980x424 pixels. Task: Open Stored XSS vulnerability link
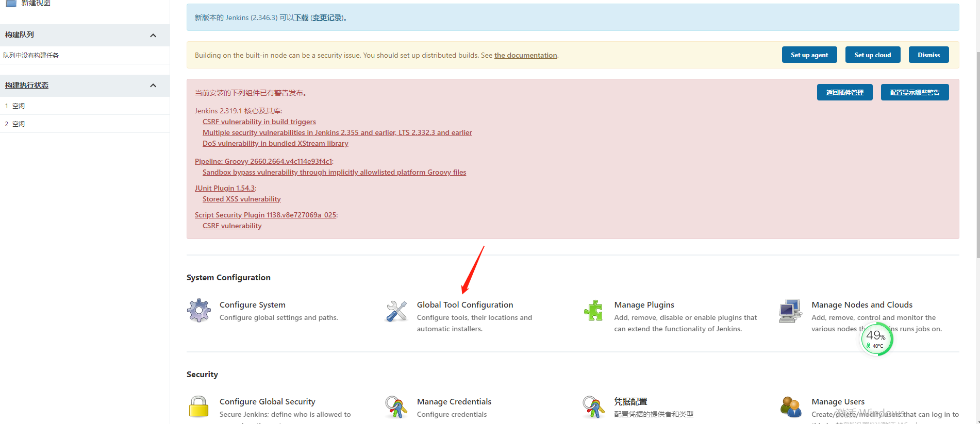pyautogui.click(x=242, y=199)
